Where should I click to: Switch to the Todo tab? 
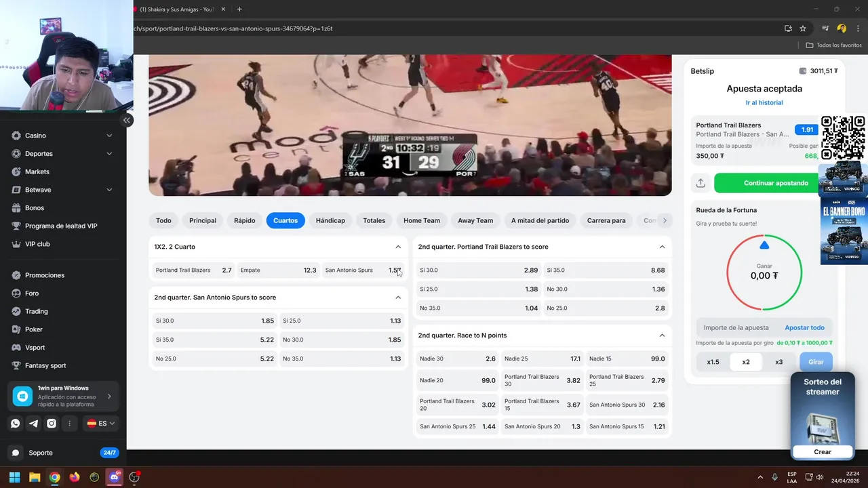[x=163, y=220]
